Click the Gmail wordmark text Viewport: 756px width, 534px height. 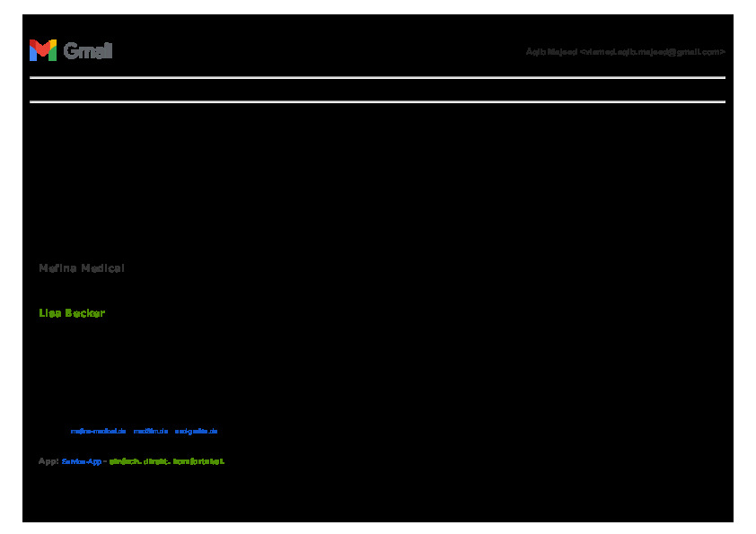[x=88, y=51]
